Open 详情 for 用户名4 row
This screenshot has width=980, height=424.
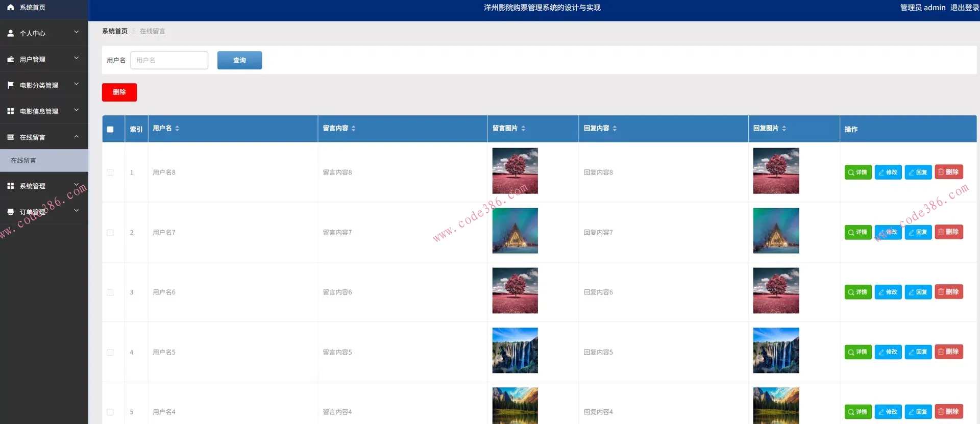(x=858, y=412)
